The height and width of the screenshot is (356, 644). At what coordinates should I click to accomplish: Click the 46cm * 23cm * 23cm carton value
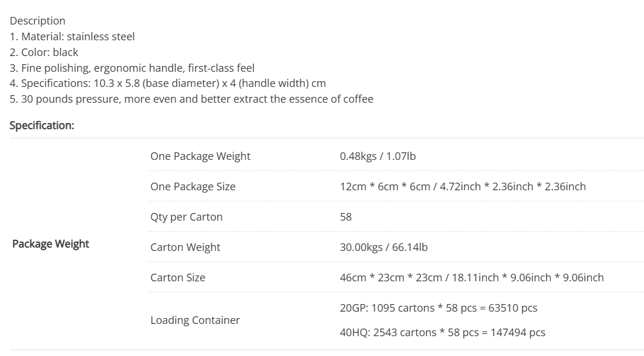point(472,277)
